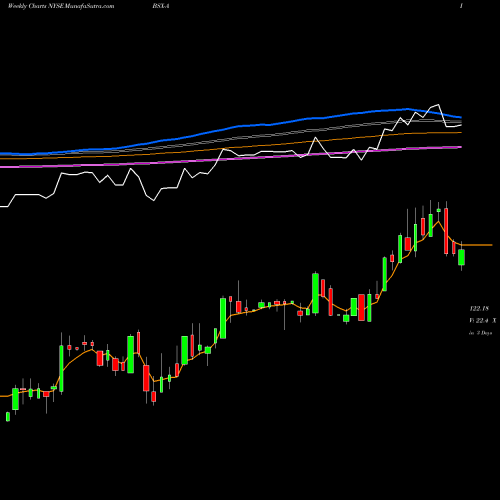The height and width of the screenshot is (500, 500).
Task: Click the tall red candle near the price peak
Action: tap(446, 231)
